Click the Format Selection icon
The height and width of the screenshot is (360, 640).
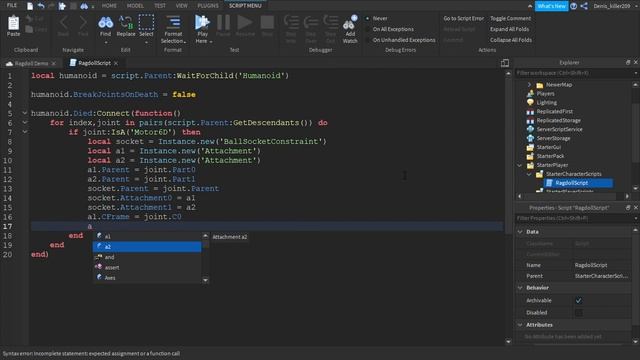click(x=173, y=22)
